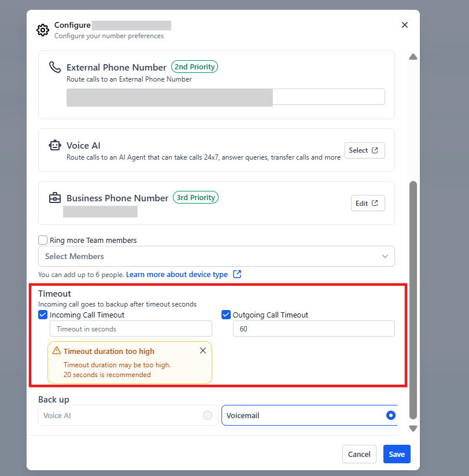Select Voice AI backup radio option

(207, 415)
